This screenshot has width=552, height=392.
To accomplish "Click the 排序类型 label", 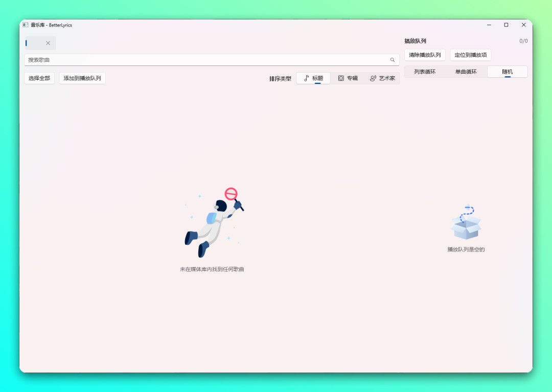I will coord(280,79).
